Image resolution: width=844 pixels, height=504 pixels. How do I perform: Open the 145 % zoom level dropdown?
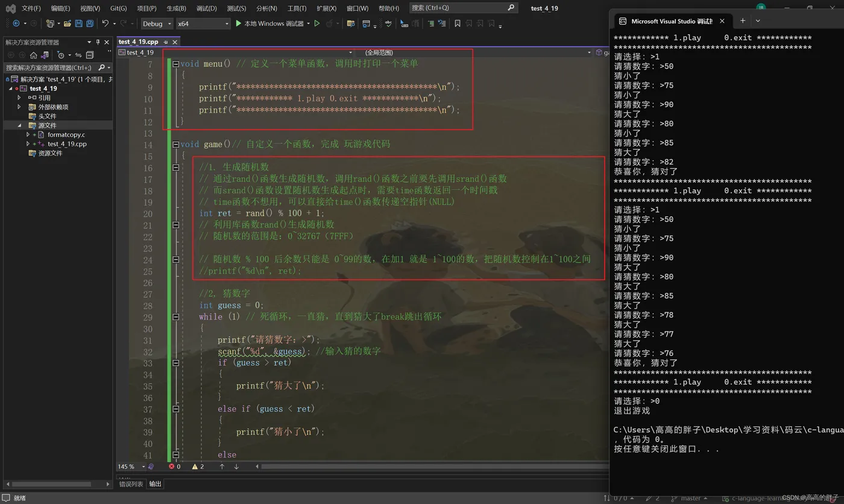click(143, 467)
